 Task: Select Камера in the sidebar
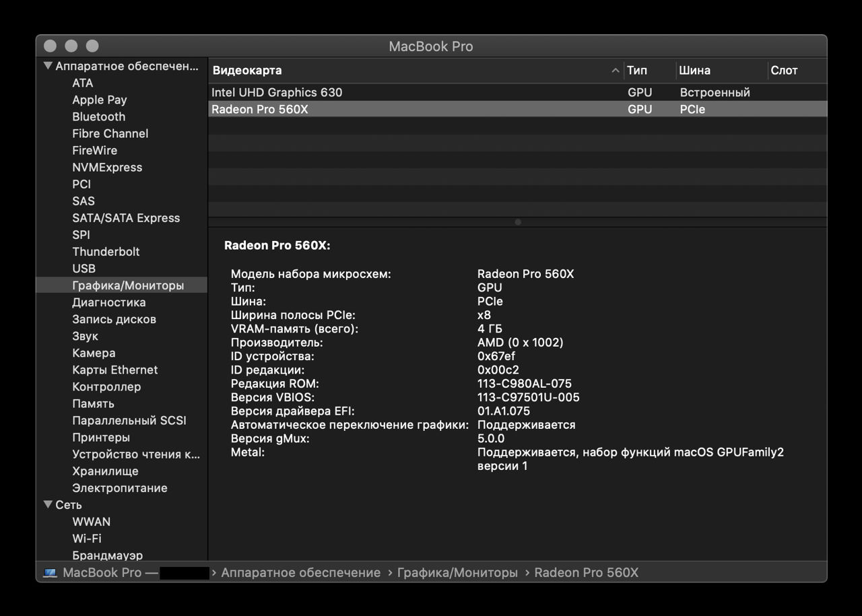point(94,353)
